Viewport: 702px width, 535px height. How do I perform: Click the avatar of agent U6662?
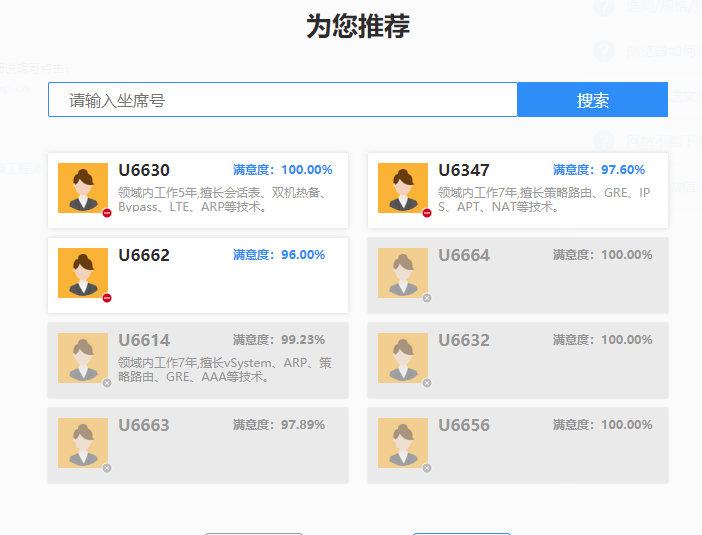click(83, 272)
